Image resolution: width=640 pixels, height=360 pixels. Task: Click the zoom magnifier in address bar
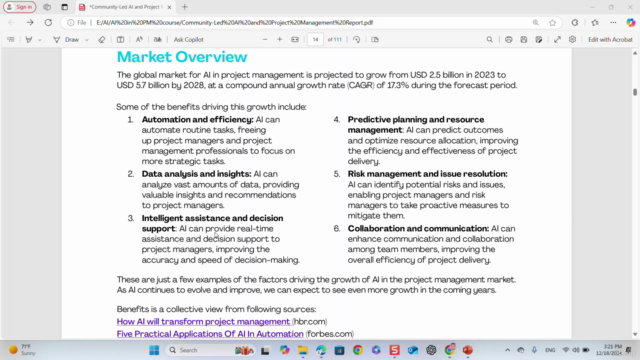coord(536,22)
